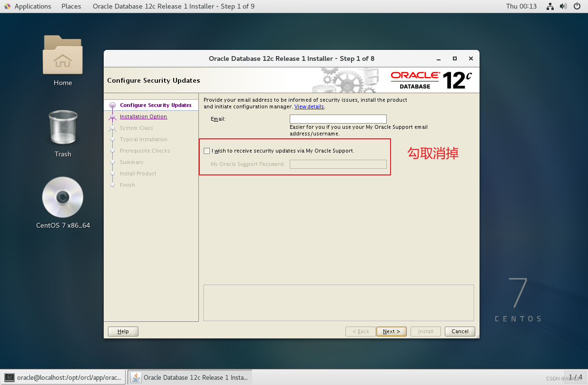Select the System Class step
This screenshot has width=588, height=385.
137,128
